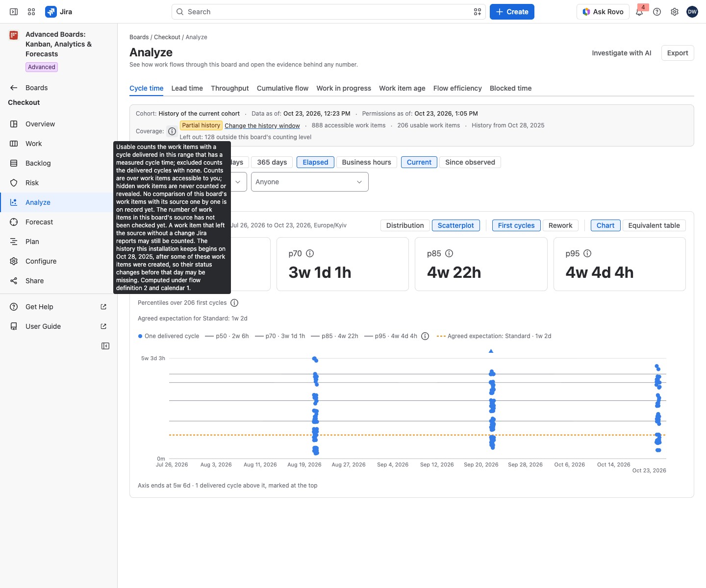Click Checkout in the breadcrumb
The height and width of the screenshot is (588, 706).
pyautogui.click(x=167, y=37)
